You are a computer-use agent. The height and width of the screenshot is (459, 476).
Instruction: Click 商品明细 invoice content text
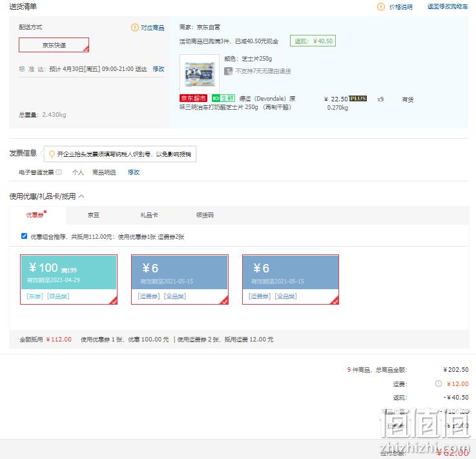[x=104, y=172]
